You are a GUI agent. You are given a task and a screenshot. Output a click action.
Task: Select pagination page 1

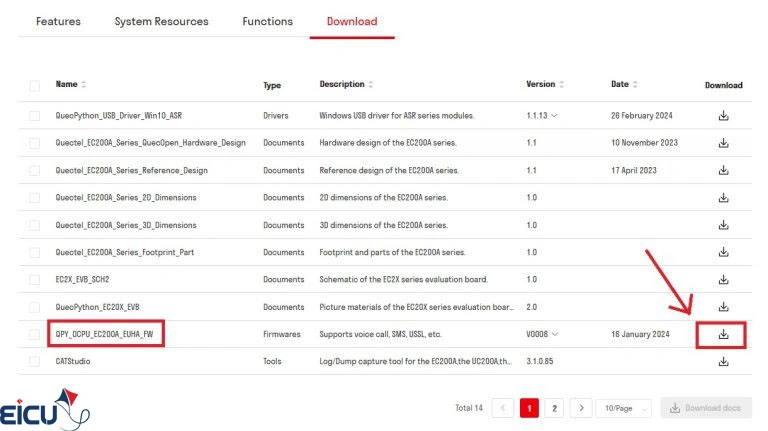coord(529,408)
